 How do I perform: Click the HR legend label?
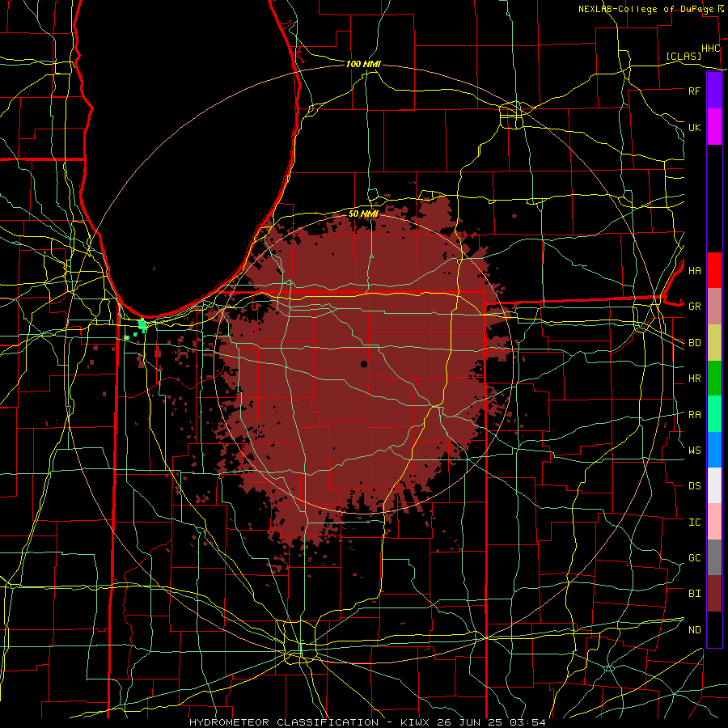click(695, 379)
